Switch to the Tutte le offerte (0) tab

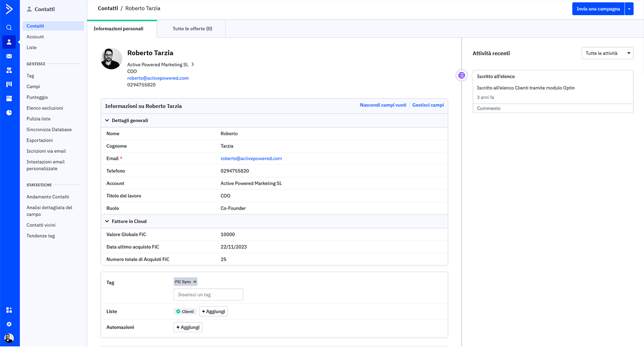[x=192, y=29]
